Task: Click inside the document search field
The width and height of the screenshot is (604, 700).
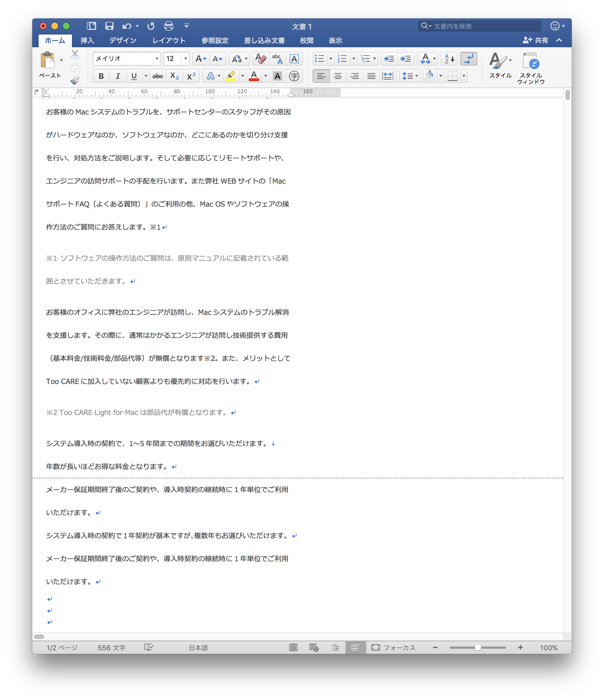Action: point(480,25)
